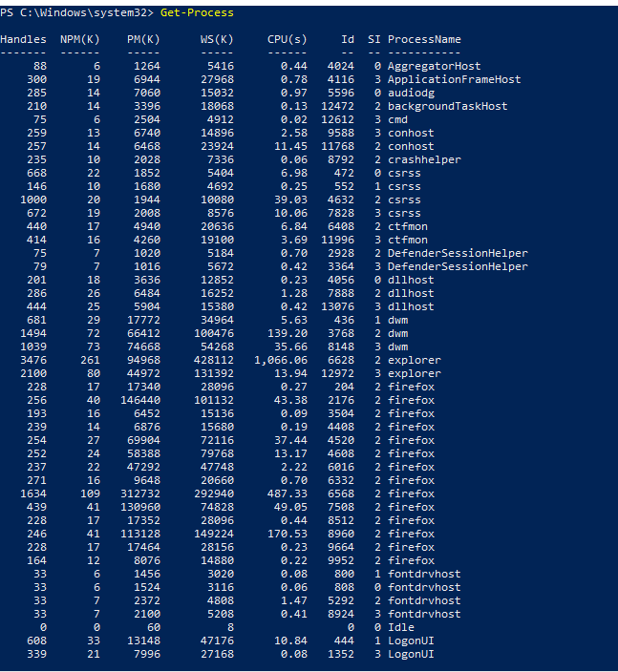Screen dimensions: 618x672
Task: Click ctfmon process Id 6408
Action: [x=341, y=226]
